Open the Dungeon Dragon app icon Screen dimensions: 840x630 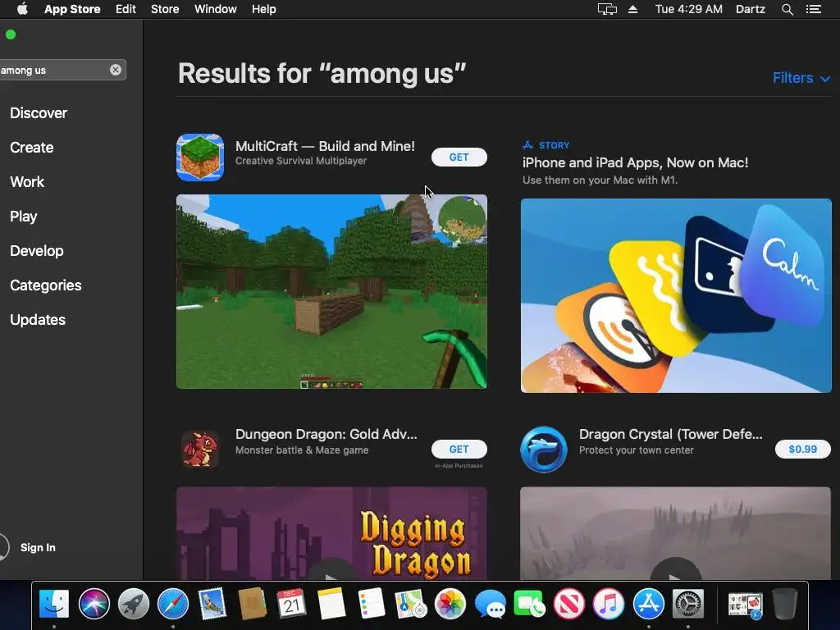pyautogui.click(x=200, y=449)
